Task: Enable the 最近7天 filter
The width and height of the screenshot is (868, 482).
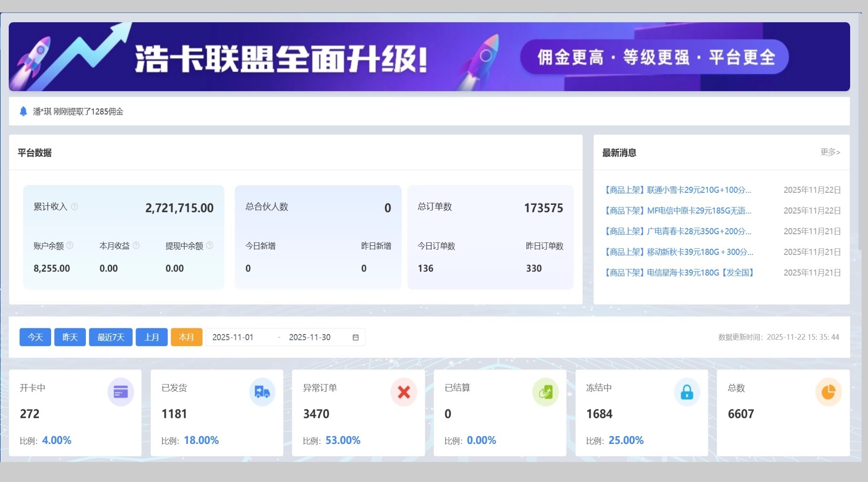Action: [x=110, y=337]
